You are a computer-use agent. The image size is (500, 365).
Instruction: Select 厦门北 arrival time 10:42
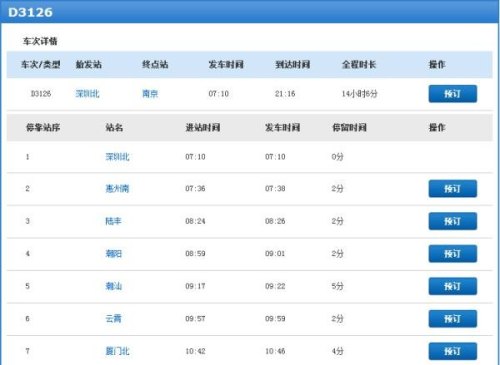(195, 351)
